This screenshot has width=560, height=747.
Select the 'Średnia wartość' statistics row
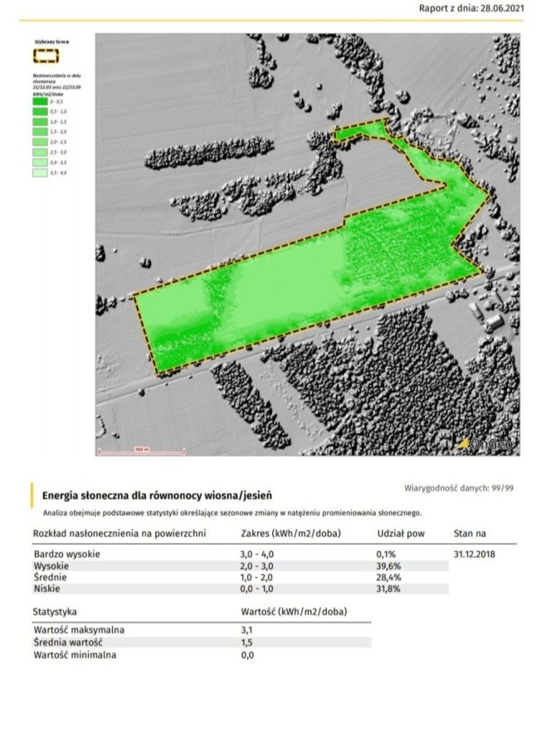[202, 642]
